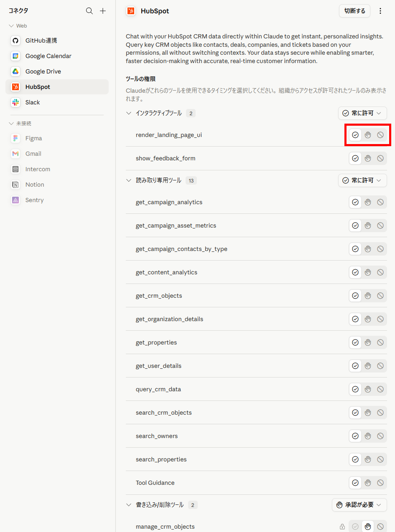395x532 pixels.
Task: Add a new connector with plus icon
Action: 103,11
